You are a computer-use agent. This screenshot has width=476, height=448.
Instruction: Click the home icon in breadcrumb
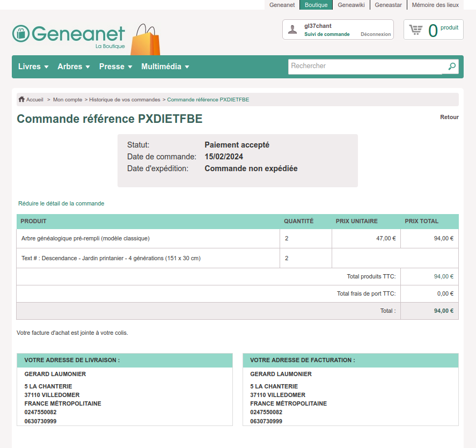coord(21,100)
